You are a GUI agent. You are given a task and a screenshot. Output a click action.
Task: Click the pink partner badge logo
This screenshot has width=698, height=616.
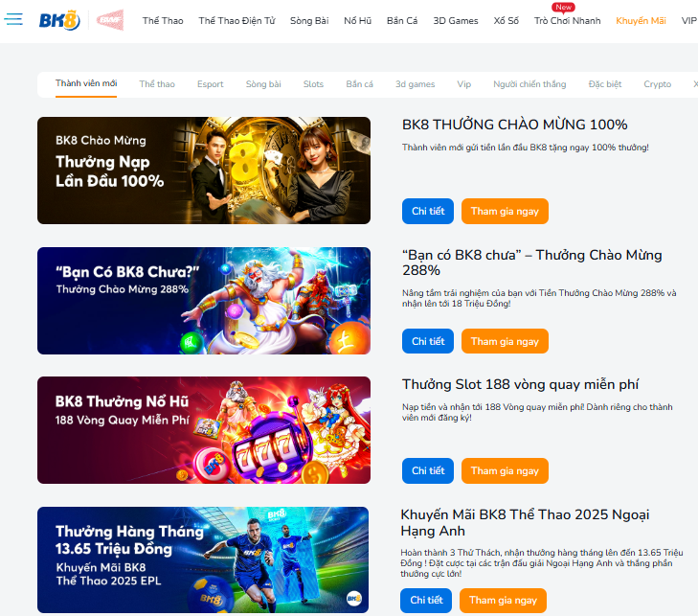(x=110, y=20)
